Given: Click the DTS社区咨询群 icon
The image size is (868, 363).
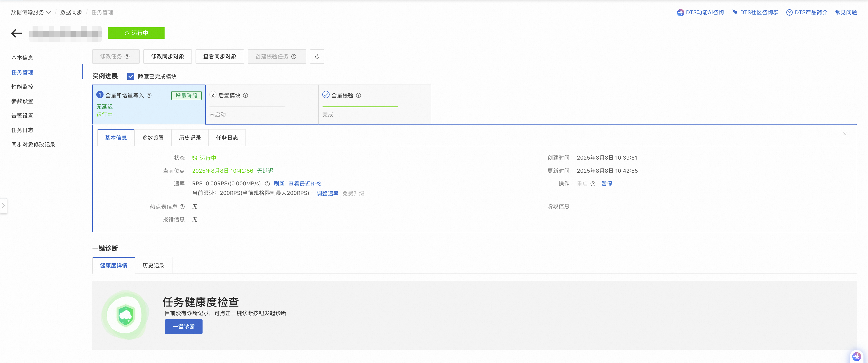Looking at the screenshot, I should (x=735, y=12).
